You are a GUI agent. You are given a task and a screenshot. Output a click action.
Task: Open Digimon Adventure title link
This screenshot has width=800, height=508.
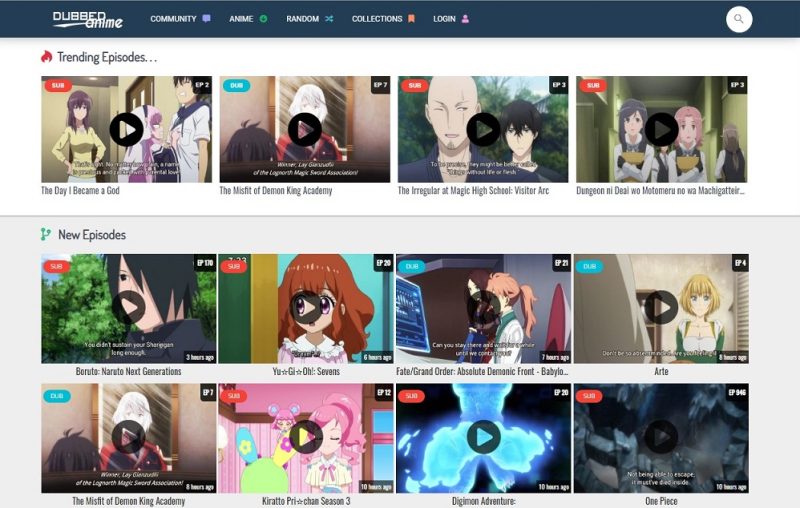coord(483,501)
